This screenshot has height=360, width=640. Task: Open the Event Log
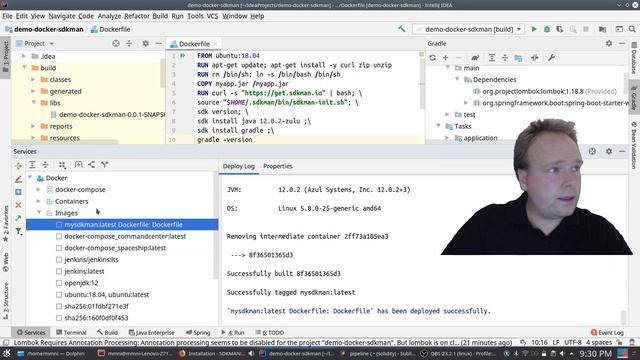(x=607, y=333)
